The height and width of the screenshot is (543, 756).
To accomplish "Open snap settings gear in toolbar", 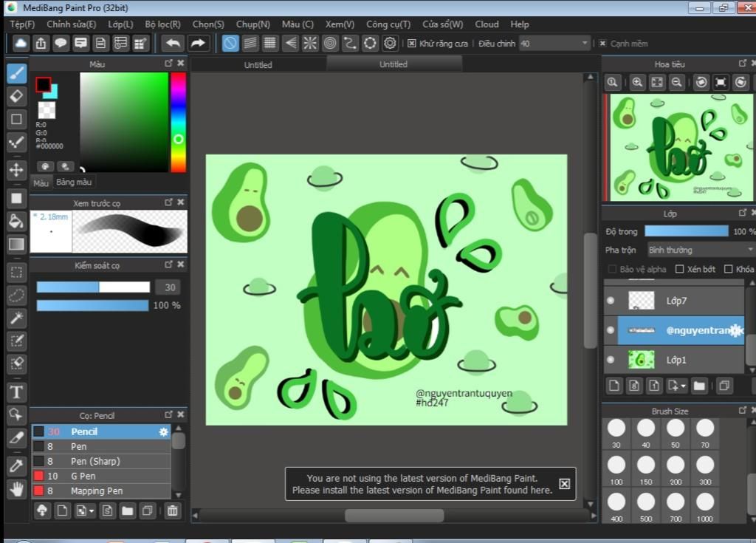I will 390,44.
